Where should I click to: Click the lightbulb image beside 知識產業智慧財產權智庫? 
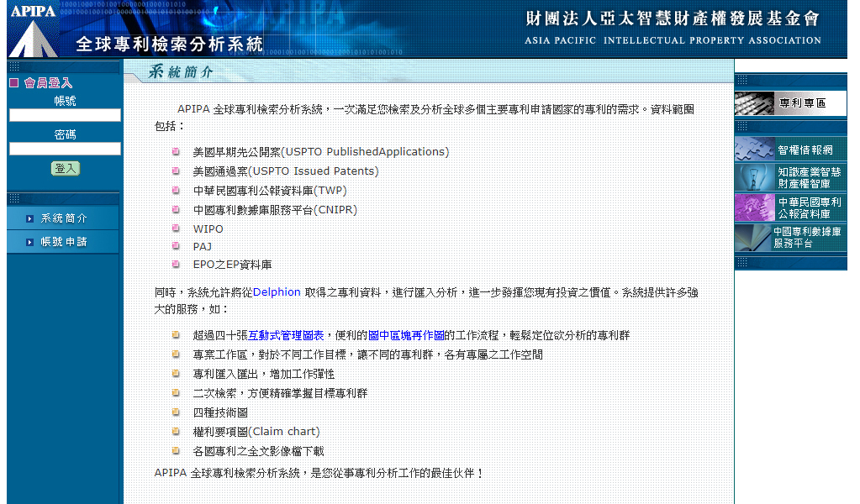755,178
